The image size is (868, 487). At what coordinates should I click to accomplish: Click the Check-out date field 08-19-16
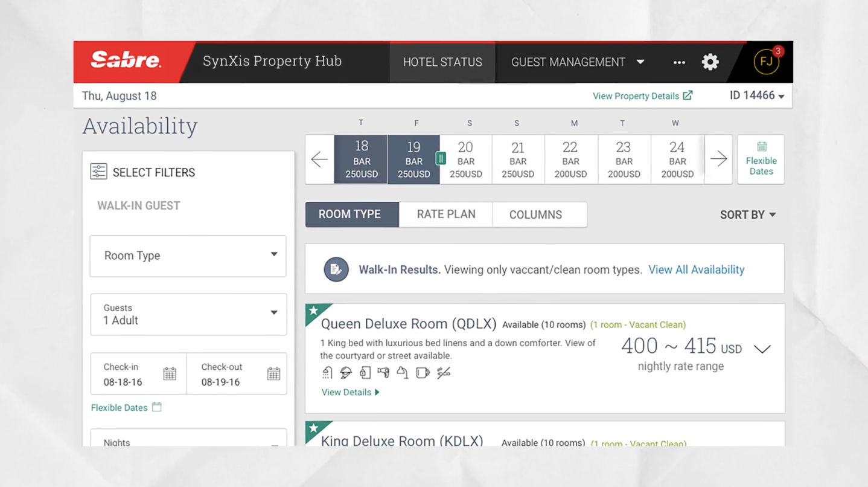tap(236, 374)
